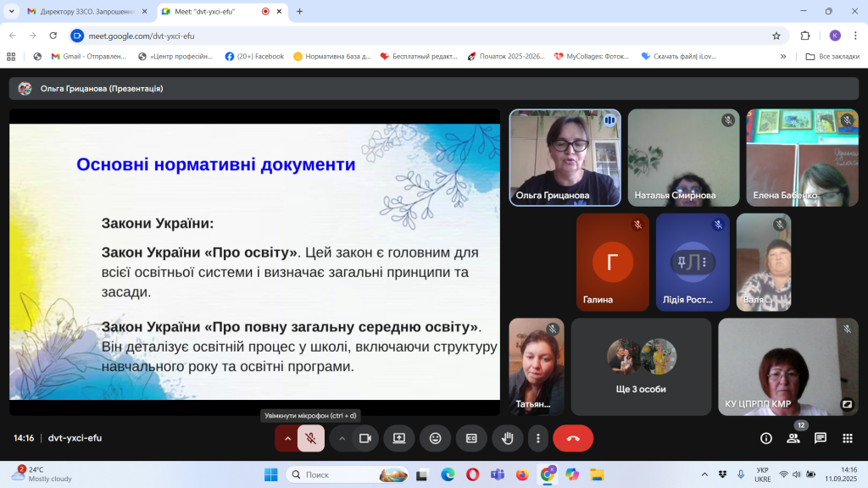Open the emoji reactions panel

[x=436, y=438]
